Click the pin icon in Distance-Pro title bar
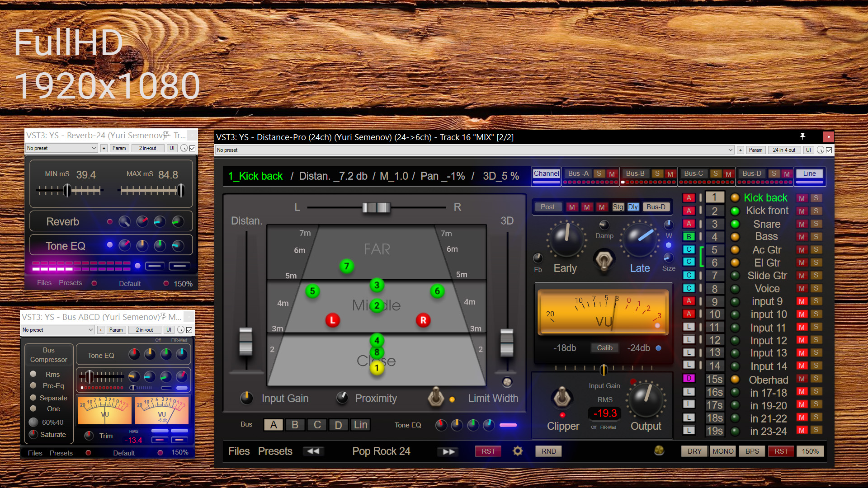This screenshot has height=488, width=868. pyautogui.click(x=802, y=136)
